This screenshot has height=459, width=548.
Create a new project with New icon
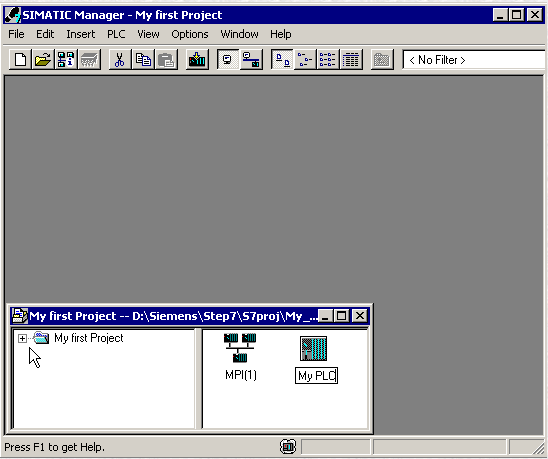pyautogui.click(x=20, y=60)
